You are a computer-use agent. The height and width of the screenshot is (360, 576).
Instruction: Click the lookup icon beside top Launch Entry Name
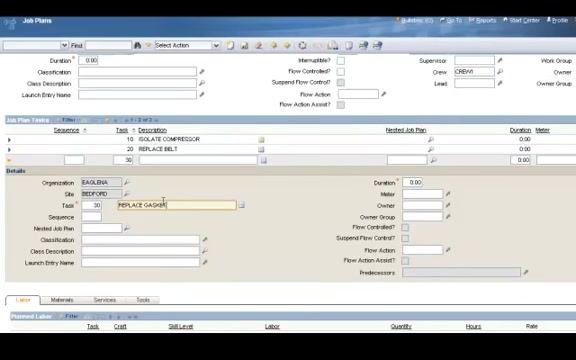pyautogui.click(x=202, y=94)
